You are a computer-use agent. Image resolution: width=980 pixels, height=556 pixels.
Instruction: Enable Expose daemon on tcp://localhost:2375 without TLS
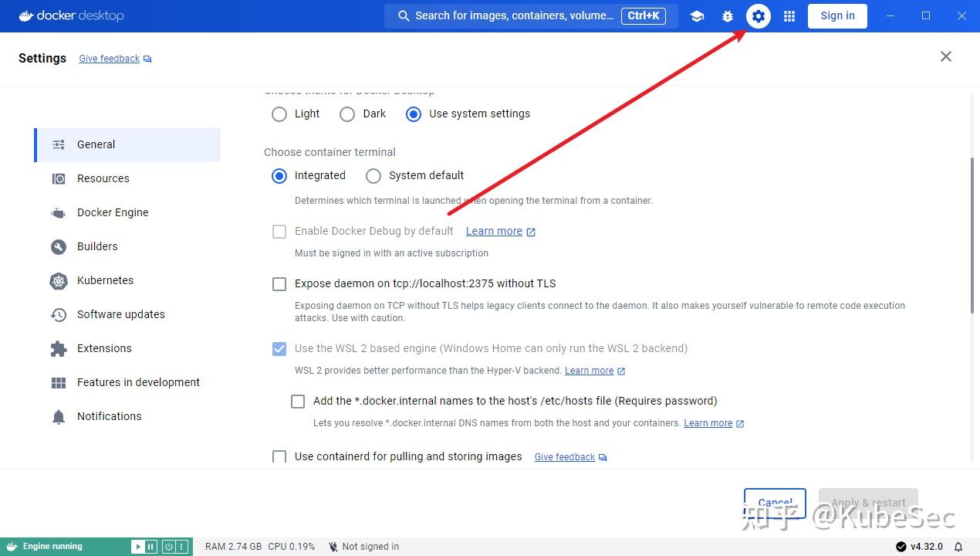(279, 283)
